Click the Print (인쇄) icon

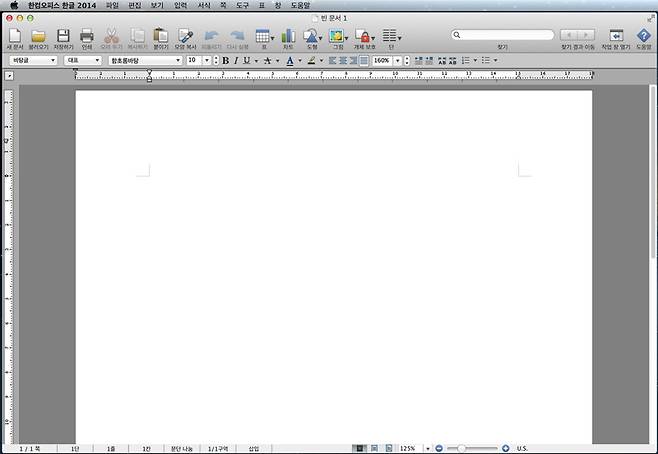point(87,36)
